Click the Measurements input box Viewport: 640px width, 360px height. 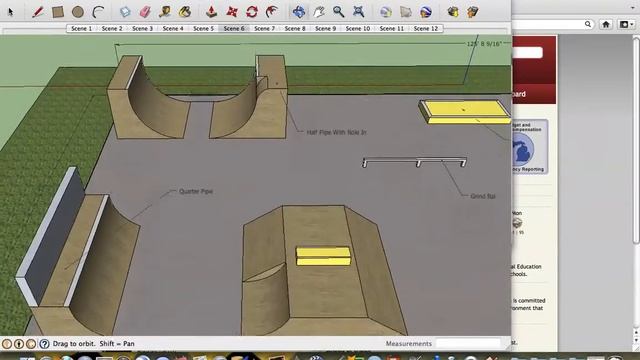(x=468, y=343)
